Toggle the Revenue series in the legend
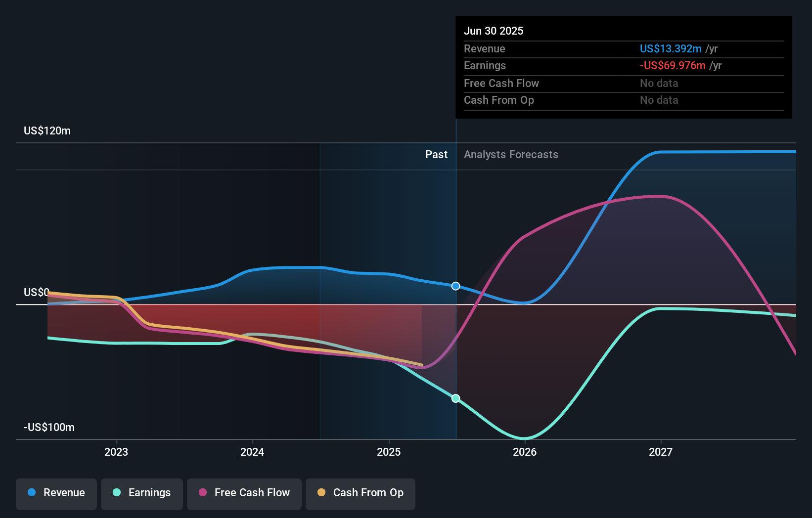 pos(56,494)
